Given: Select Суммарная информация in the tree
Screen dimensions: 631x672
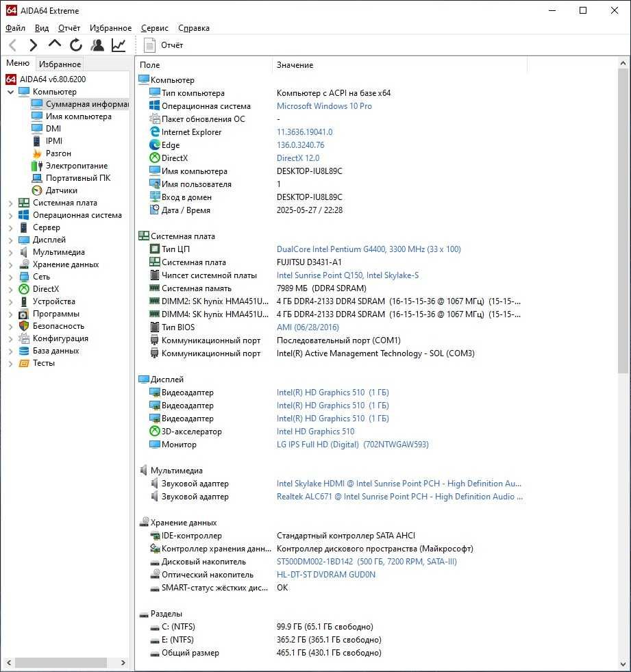Looking at the screenshot, I should (87, 104).
